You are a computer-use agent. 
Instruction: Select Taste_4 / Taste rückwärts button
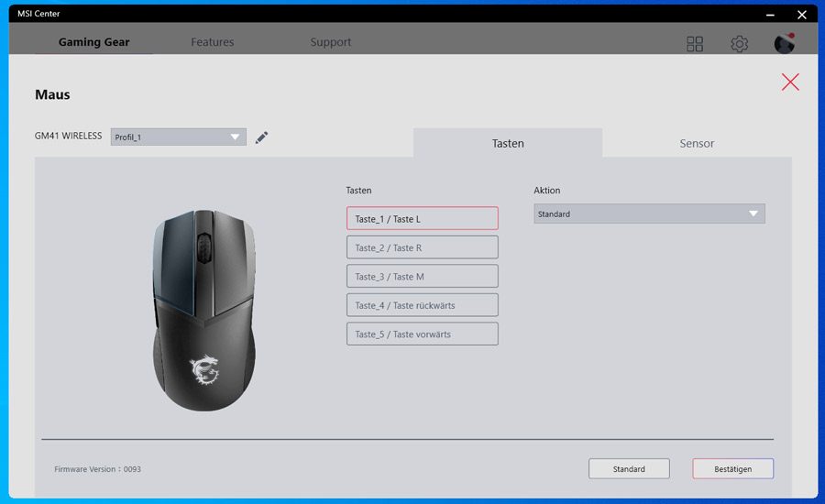coord(422,305)
